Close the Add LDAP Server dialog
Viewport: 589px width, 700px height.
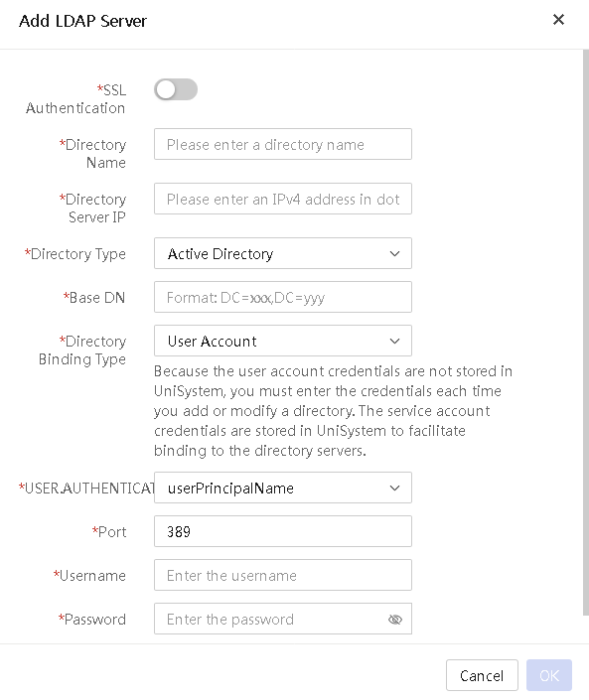tap(558, 20)
